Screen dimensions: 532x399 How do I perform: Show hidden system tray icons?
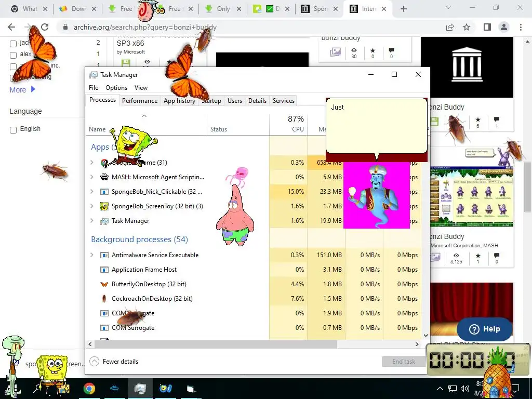point(440,389)
